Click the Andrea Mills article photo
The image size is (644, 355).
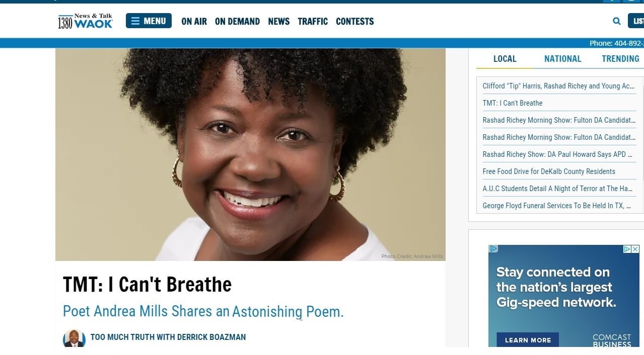click(250, 154)
